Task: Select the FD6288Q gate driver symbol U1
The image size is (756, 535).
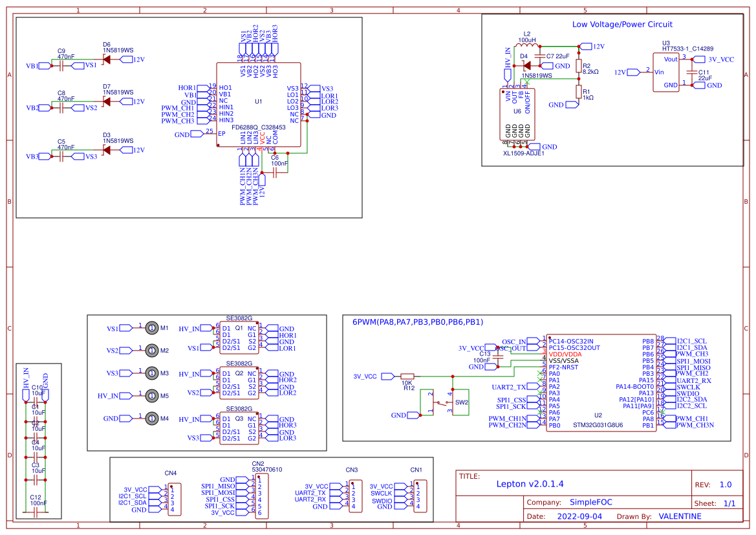Action: pos(259,104)
